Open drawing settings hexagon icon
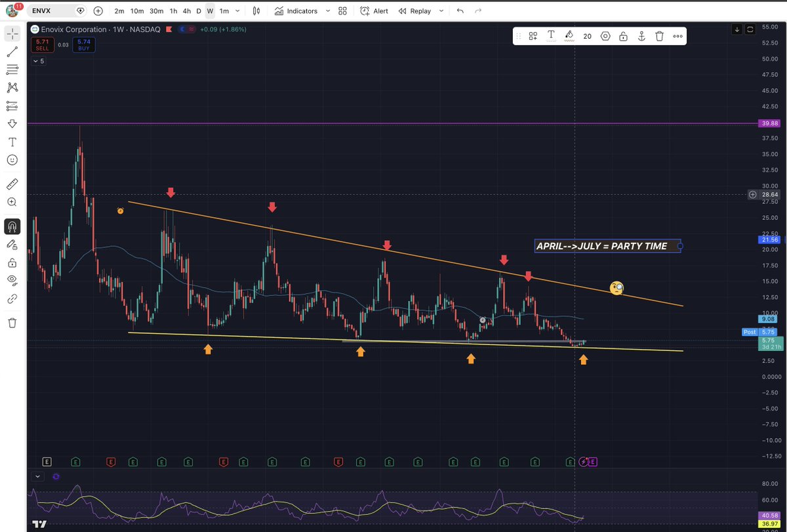787x532 pixels. 605,36
